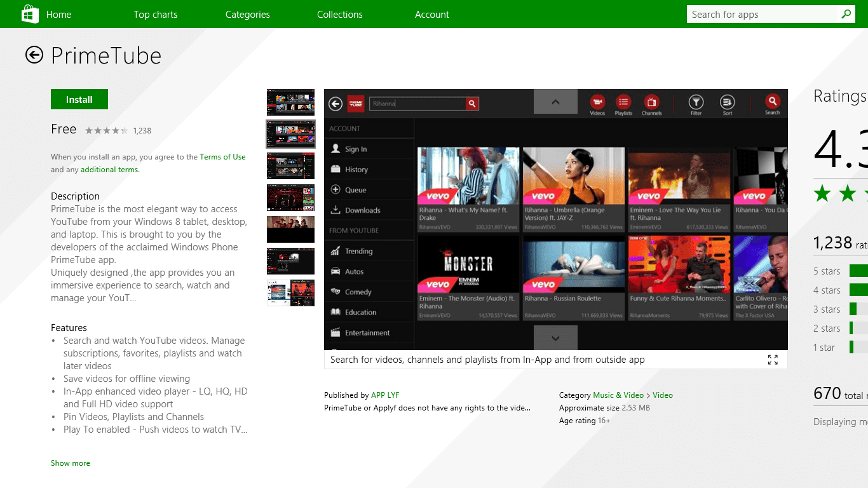Screen dimensions: 868x488
Task: Read the Terms of Use
Action: pyautogui.click(x=222, y=157)
